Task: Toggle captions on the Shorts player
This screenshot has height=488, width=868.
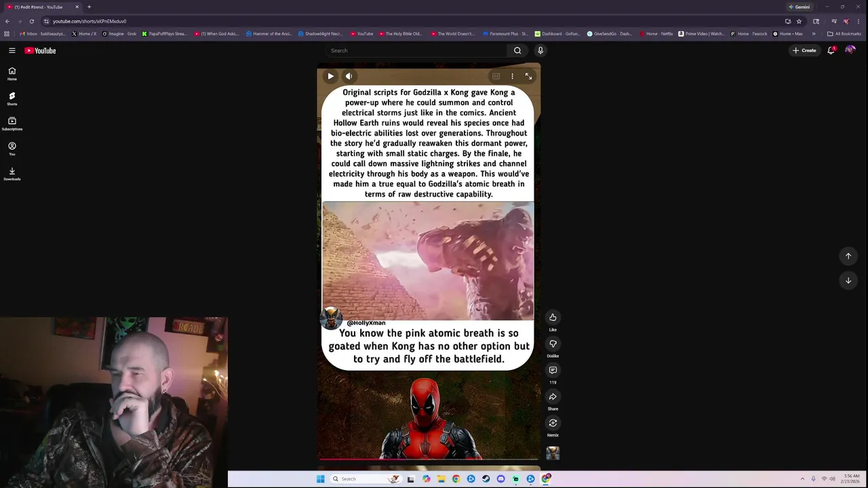Action: [x=496, y=77]
